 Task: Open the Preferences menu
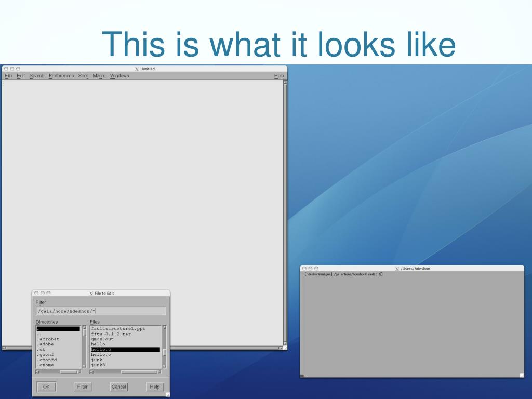tap(61, 76)
